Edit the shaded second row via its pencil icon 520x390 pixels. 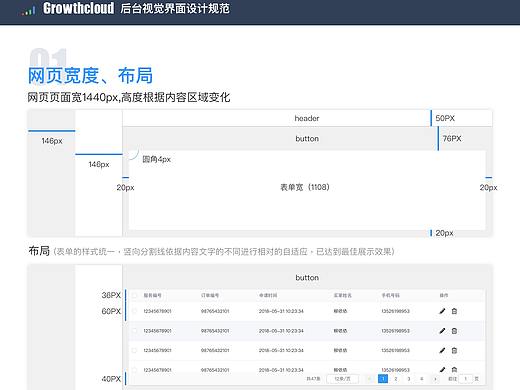(442, 331)
